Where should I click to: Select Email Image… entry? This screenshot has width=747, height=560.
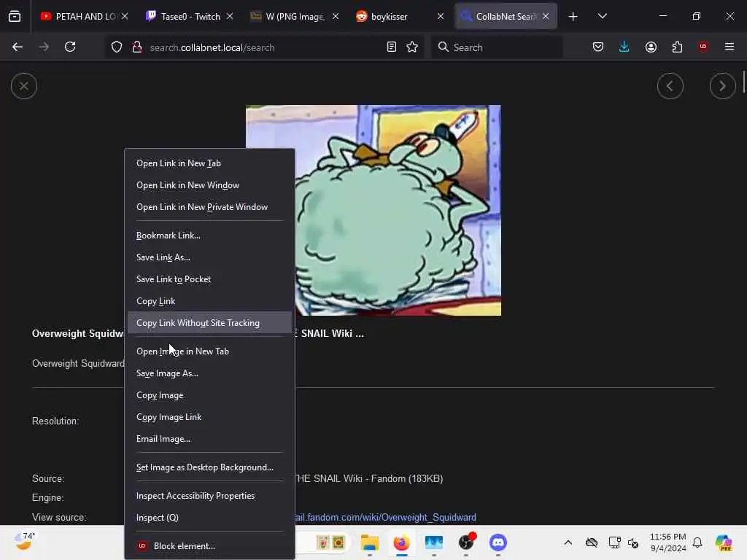coord(209,439)
